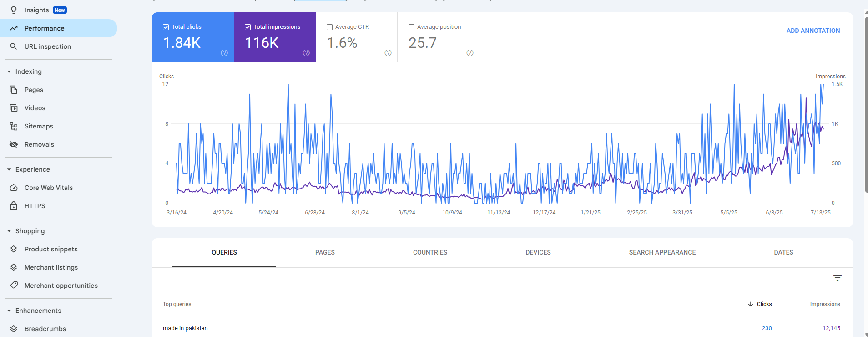
Task: Click the Sitemaps icon in sidebar
Action: tap(14, 126)
